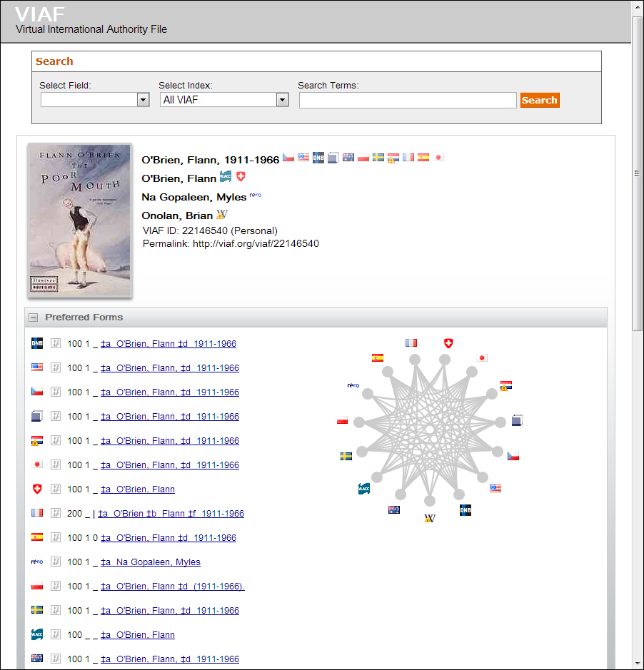Click the Japan flag in the Preferred Forms list
Image resolution: width=644 pixels, height=670 pixels.
(x=37, y=465)
